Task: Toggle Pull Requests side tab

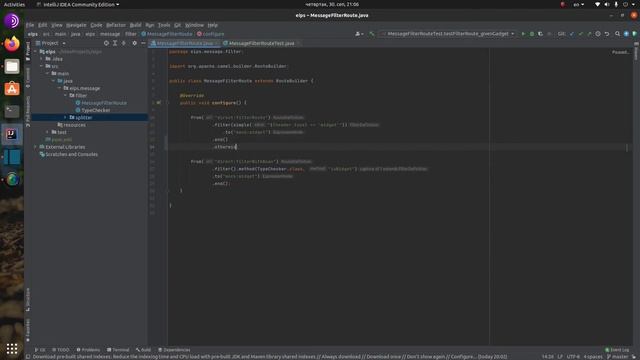Action: click(x=28, y=111)
